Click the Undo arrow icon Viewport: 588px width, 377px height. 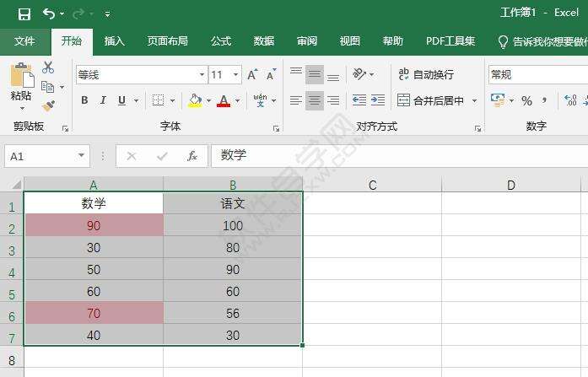(x=49, y=13)
